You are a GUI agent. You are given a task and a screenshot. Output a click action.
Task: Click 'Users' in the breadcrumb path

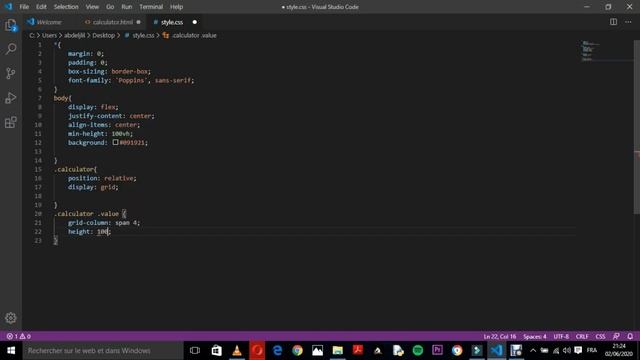coord(49,36)
